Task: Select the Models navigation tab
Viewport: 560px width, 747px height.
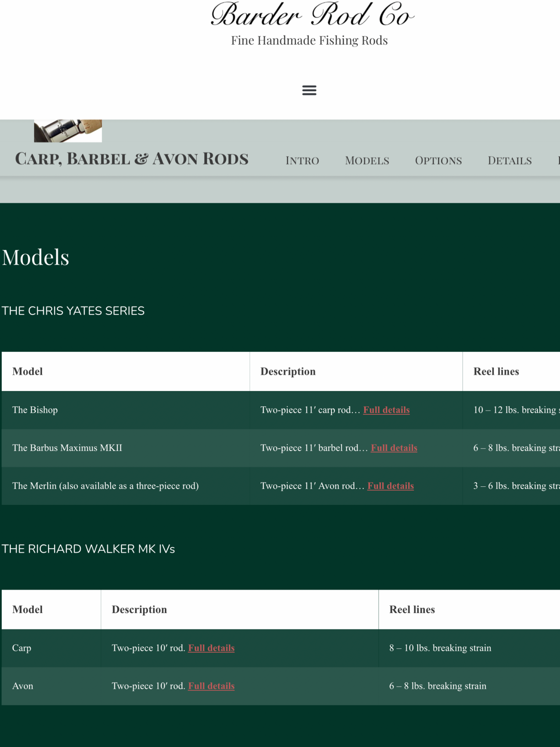Action: 367,161
